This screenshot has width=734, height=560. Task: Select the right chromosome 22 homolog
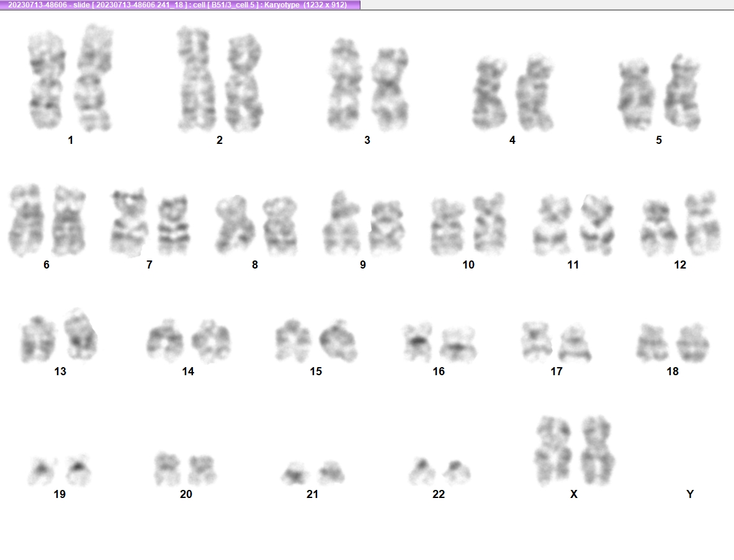pyautogui.click(x=457, y=473)
